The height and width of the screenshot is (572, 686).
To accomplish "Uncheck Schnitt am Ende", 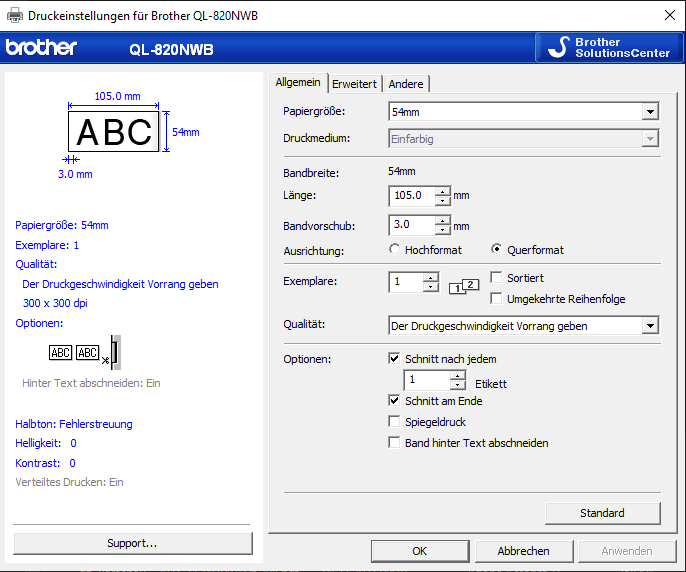I will (394, 400).
